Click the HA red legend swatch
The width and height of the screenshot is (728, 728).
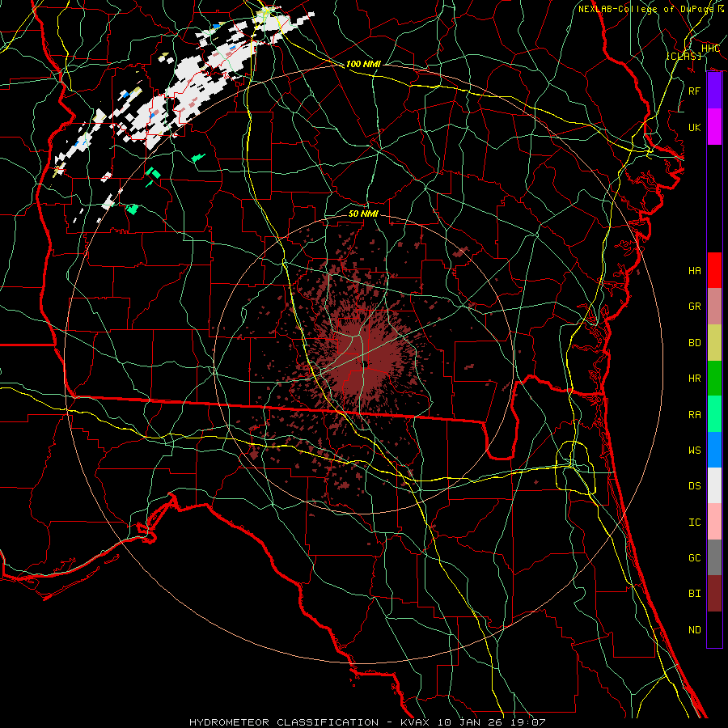coord(714,270)
